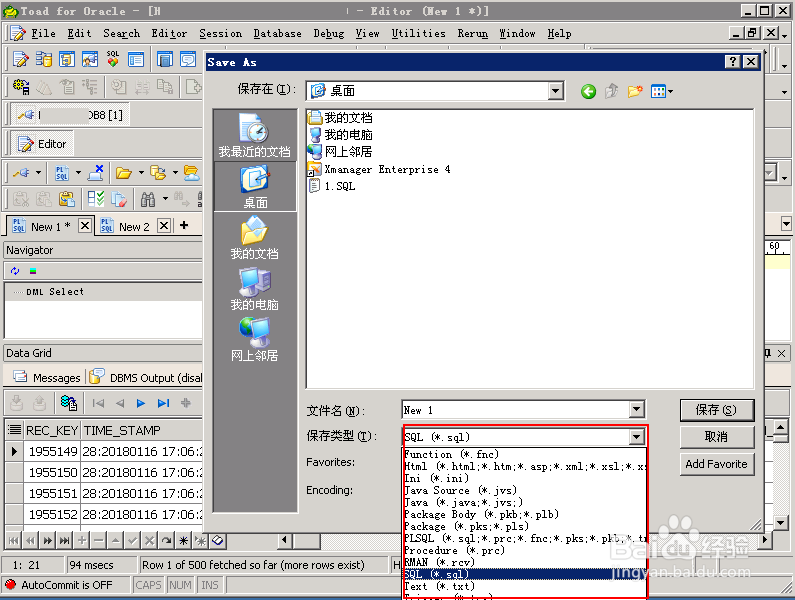The height and width of the screenshot is (600, 795).
Task: Click the Editor window tab
Action: click(42, 144)
